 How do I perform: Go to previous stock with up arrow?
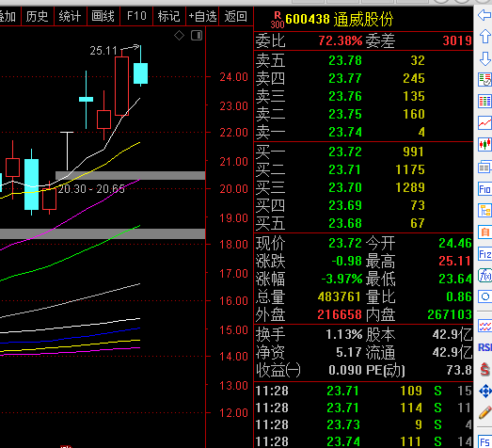[x=484, y=37]
